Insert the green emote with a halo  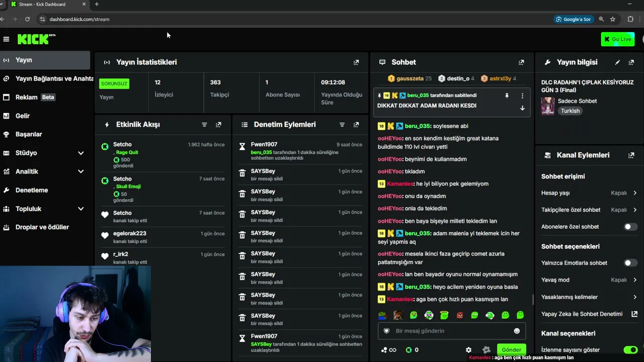(x=444, y=315)
